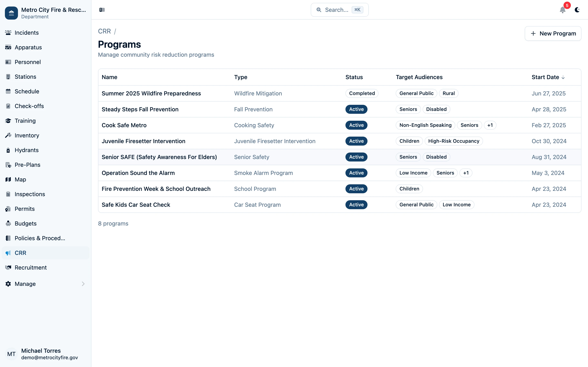The height and width of the screenshot is (367, 588).
Task: Click the Hydrants icon in sidebar
Action: (8, 150)
